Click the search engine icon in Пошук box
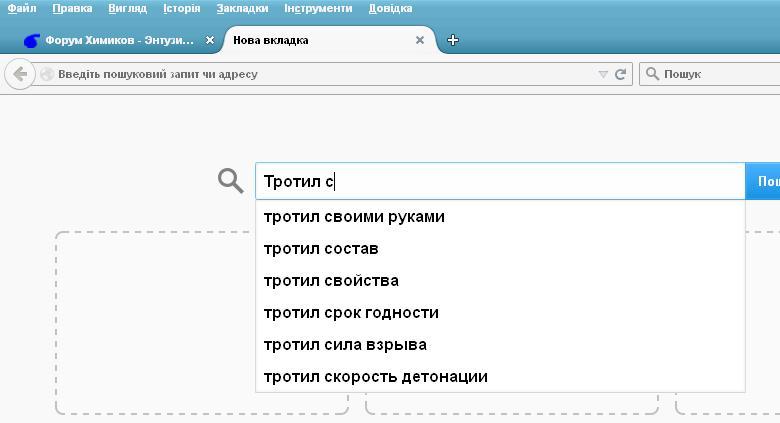Screen dimensions: 780x423 click(652, 74)
